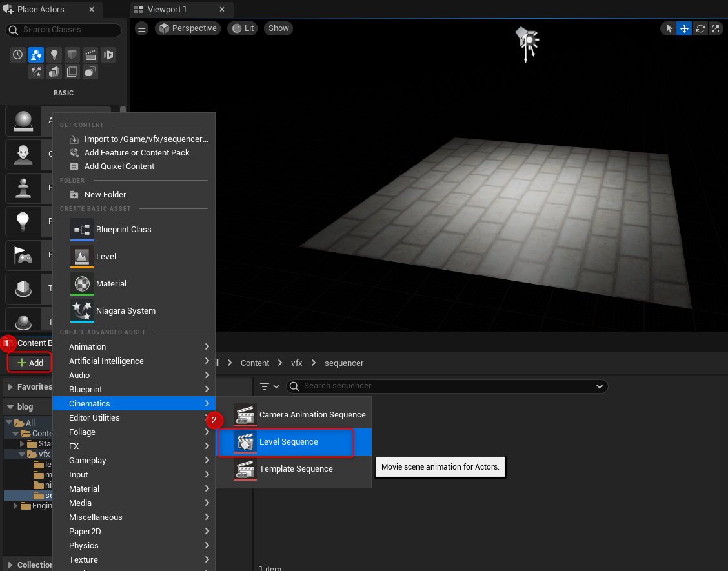Toggle the Lit view mode button
The height and width of the screenshot is (571, 728).
[243, 28]
